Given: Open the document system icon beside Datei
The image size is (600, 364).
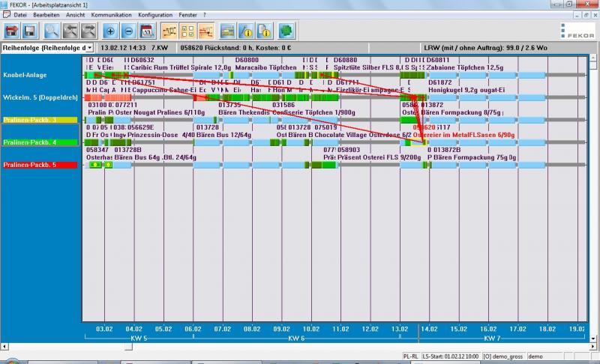Looking at the screenshot, I should click(x=7, y=14).
